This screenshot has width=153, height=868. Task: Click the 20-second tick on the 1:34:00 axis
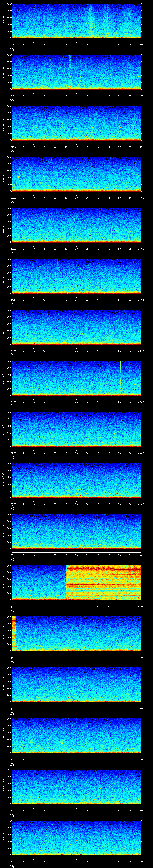point(55,300)
